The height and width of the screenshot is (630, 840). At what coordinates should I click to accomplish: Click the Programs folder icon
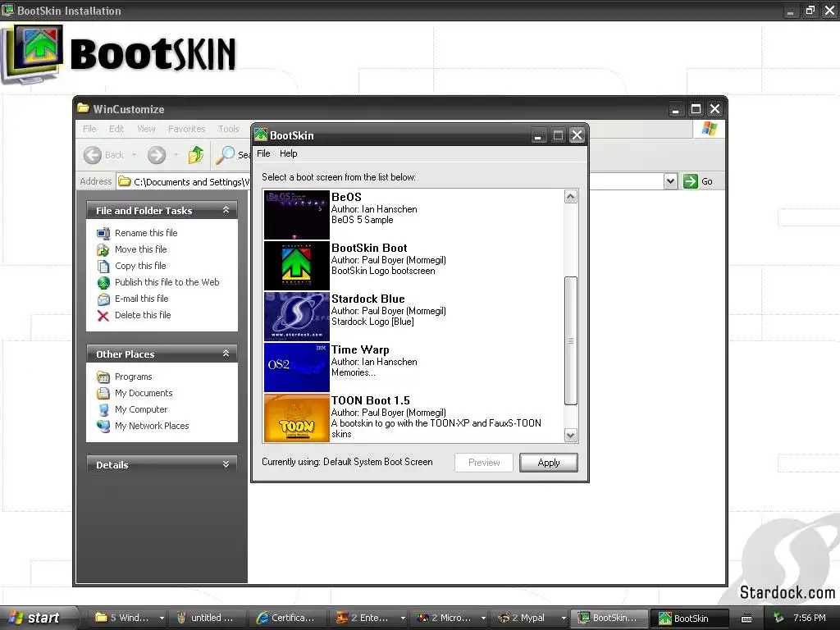[103, 377]
